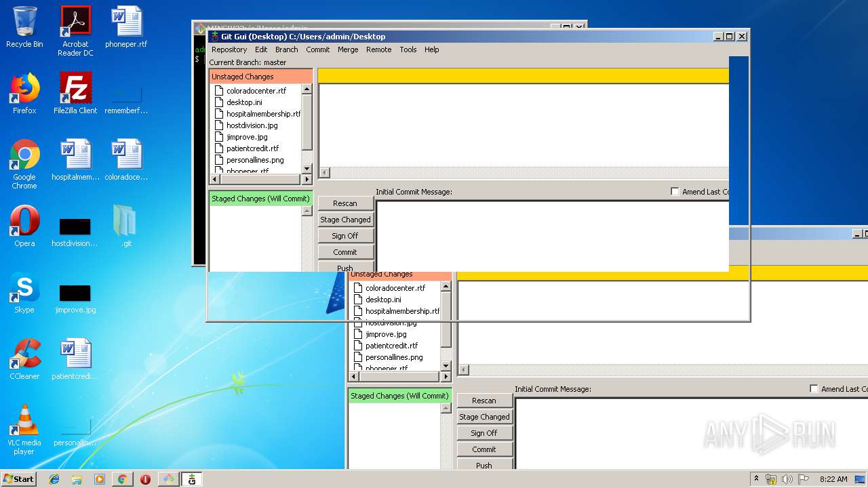868x488 pixels.
Task: Click Stage Changed in rear Git Gui window
Action: click(x=484, y=417)
